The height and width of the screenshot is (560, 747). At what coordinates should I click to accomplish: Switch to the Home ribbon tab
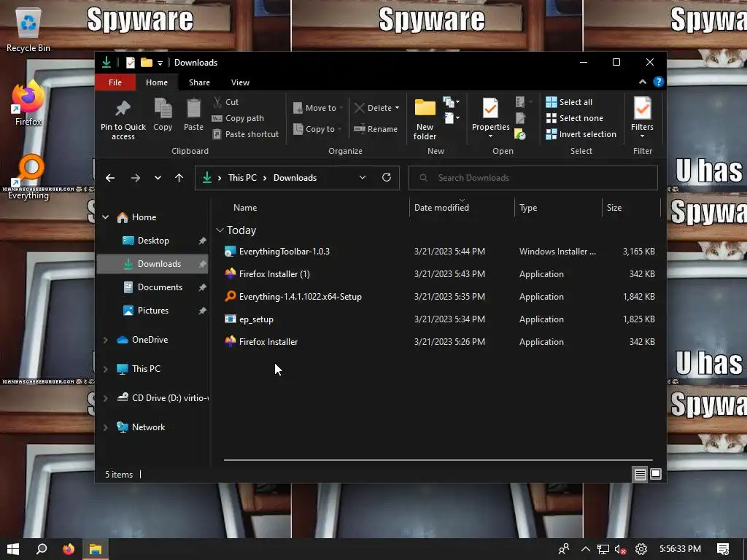157,82
